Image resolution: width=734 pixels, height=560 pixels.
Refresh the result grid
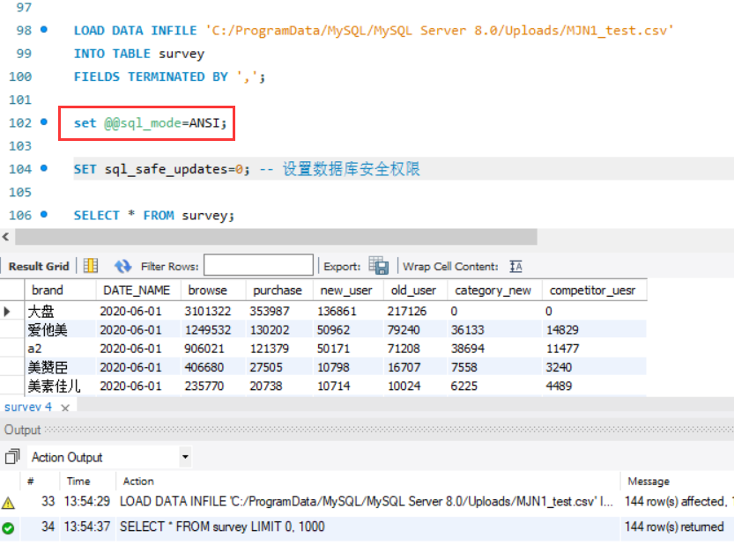point(123,266)
